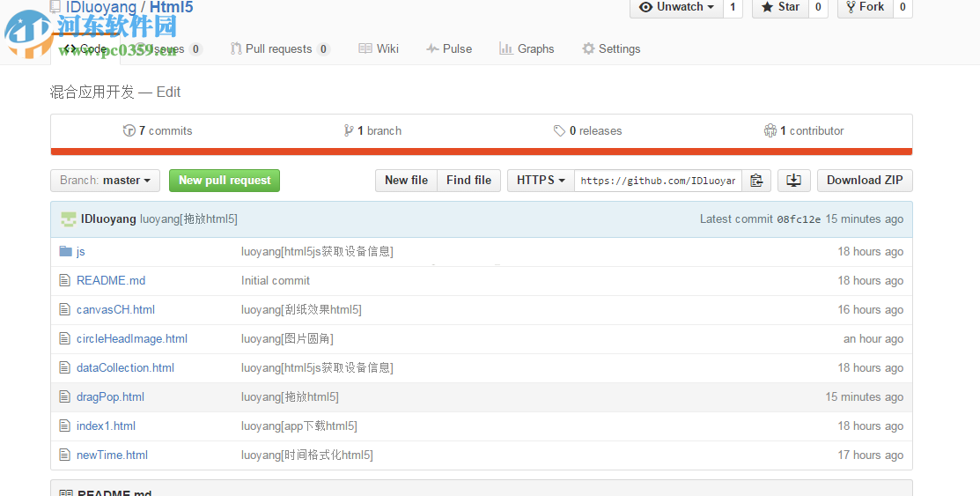
Task: Open the Pulse tab
Action: (449, 48)
